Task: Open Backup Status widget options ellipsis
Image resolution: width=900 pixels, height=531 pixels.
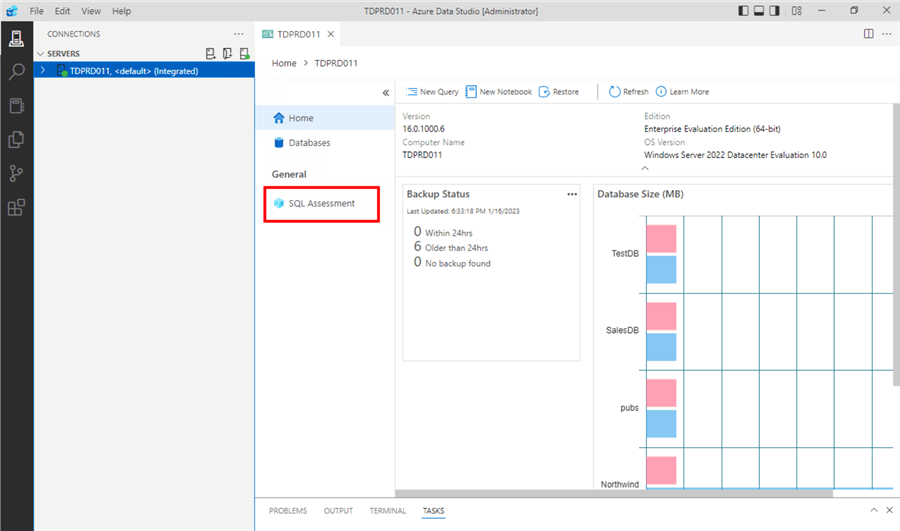Action: 572,194
